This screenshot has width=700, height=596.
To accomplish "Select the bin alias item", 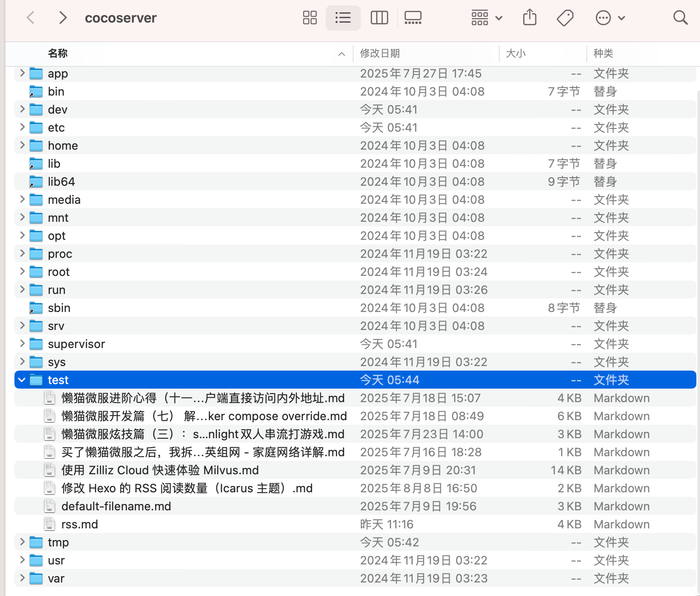I will tap(56, 91).
